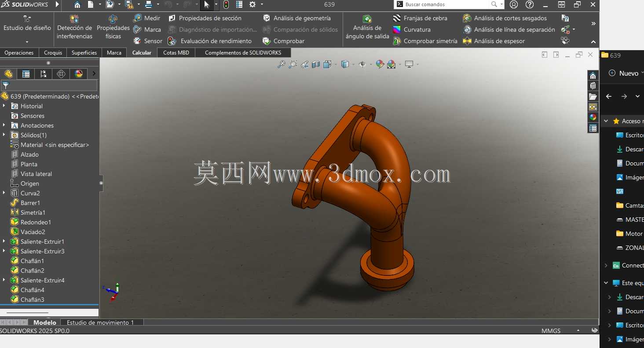This screenshot has width=644, height=348.
Task: Open Propiedades físicas
Action: pos(113,27)
